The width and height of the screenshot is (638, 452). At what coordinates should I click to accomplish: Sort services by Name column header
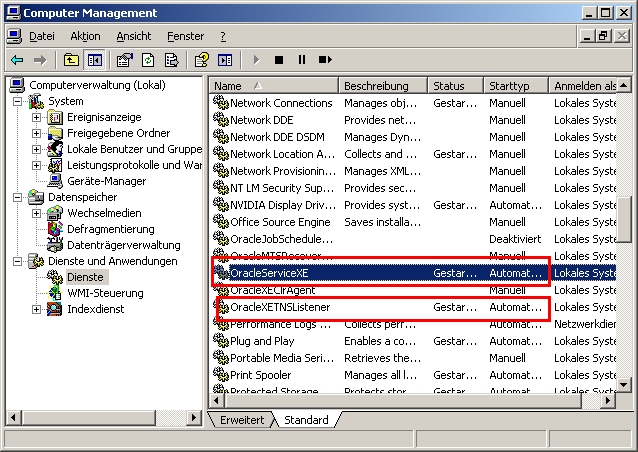[274, 86]
